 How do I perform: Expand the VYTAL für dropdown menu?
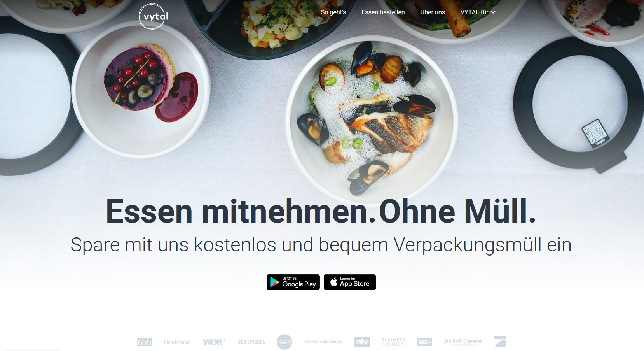tap(478, 12)
